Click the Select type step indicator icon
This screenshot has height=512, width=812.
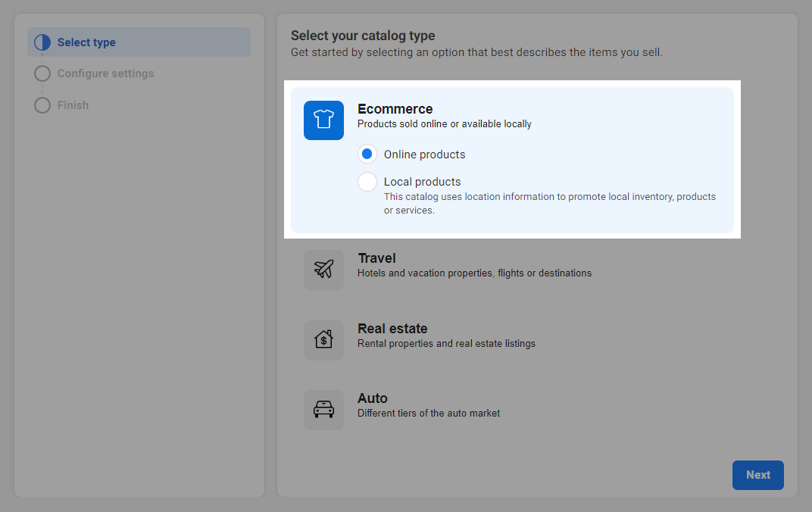pos(42,42)
